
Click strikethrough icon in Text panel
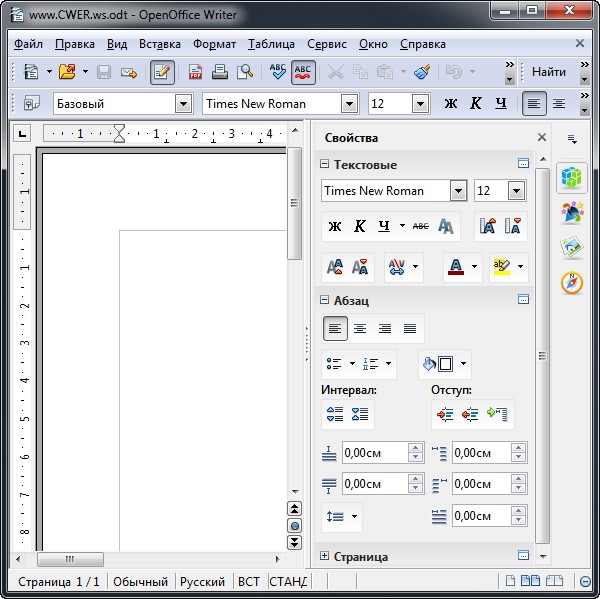[420, 226]
